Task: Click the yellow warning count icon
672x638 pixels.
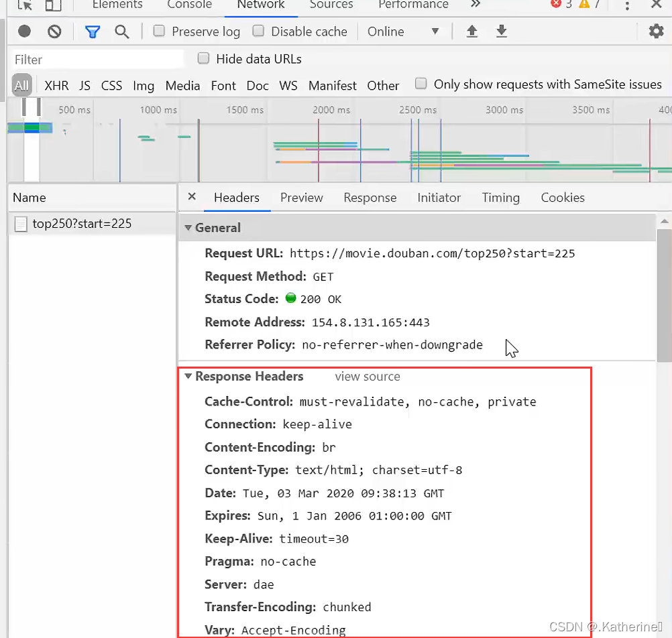Action: [584, 4]
